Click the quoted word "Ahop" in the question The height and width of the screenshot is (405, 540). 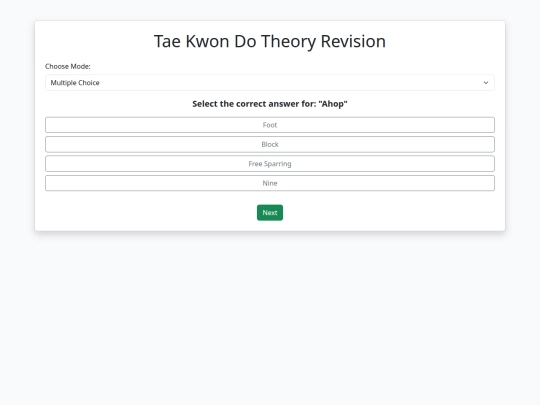[333, 104]
